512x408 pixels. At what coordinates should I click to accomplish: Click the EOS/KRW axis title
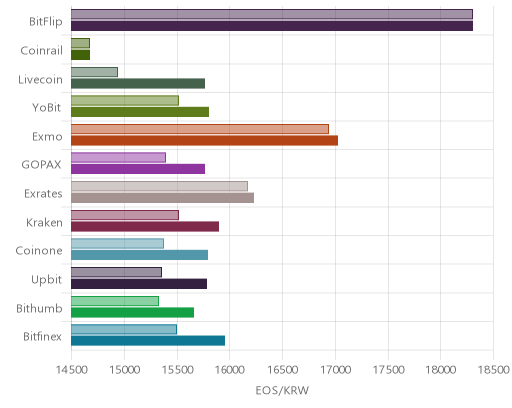coord(282,390)
